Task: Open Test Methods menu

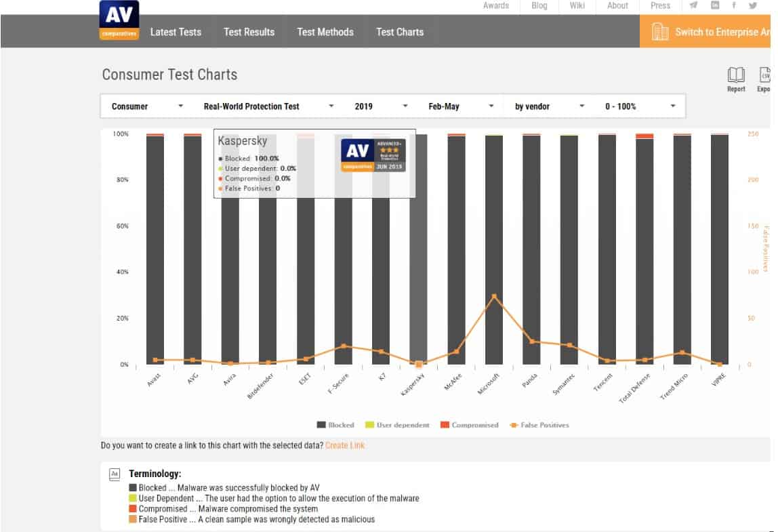Action: (325, 32)
